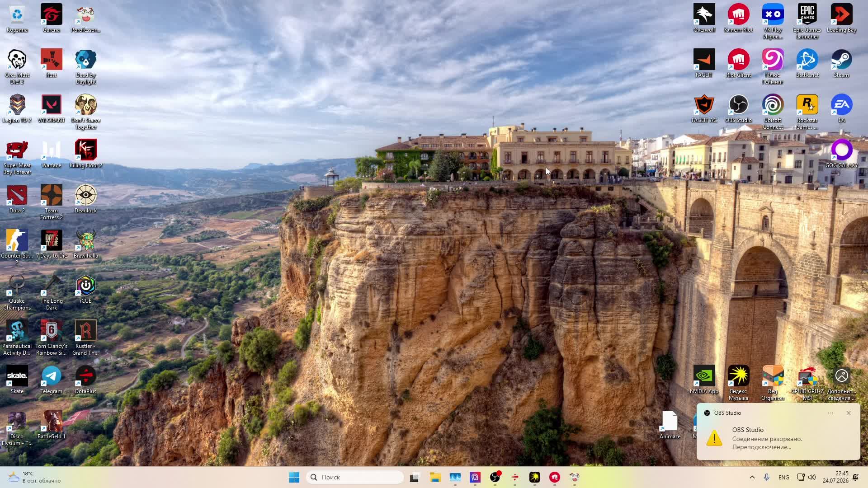Click the Counter-Strike 2 shortcut
868x488 pixels.
(17, 248)
